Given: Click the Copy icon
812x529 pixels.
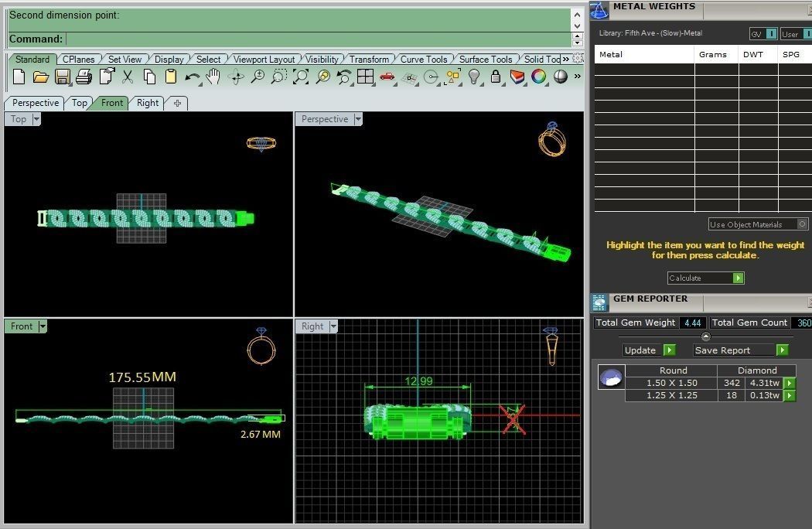Looking at the screenshot, I should click(x=150, y=77).
